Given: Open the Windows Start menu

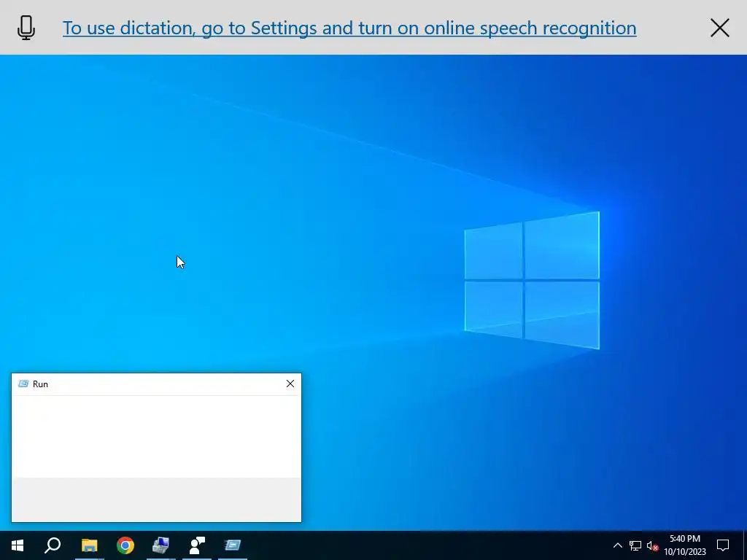Looking at the screenshot, I should tap(18, 545).
